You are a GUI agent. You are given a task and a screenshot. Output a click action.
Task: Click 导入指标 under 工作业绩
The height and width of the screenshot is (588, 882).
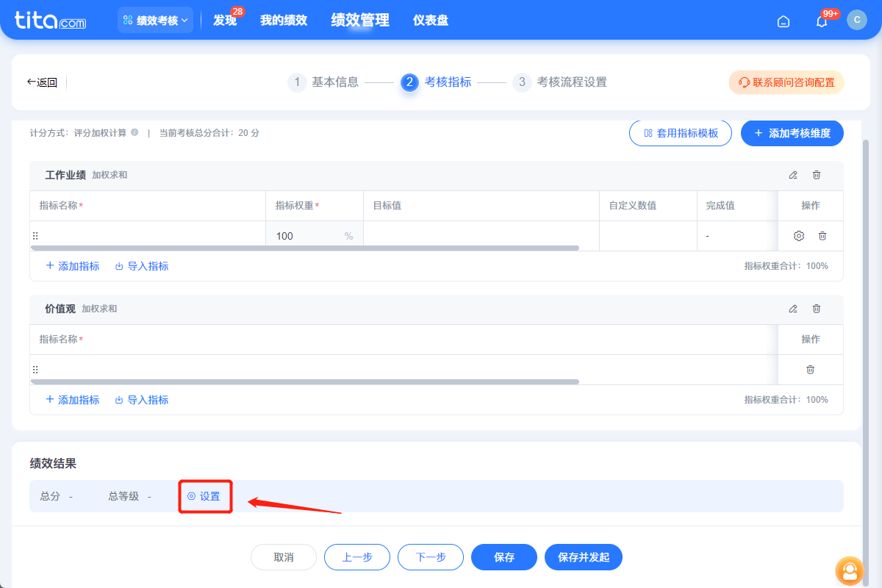[141, 265]
